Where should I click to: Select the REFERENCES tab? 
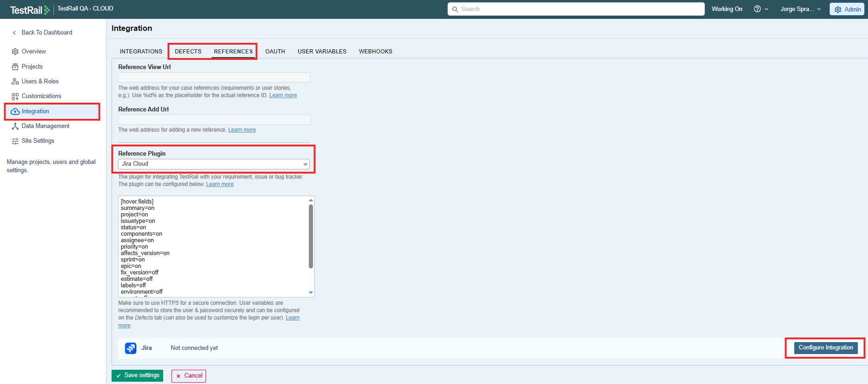coord(233,52)
